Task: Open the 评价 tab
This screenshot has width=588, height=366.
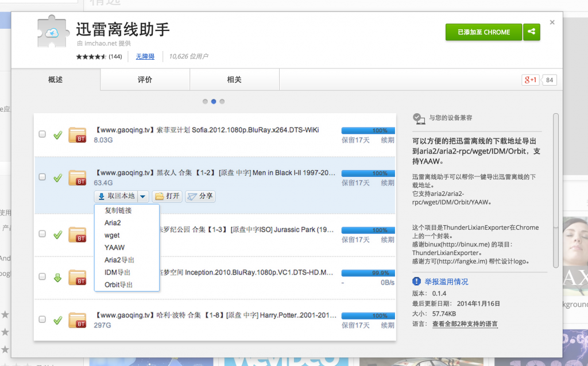Action: pyautogui.click(x=145, y=80)
